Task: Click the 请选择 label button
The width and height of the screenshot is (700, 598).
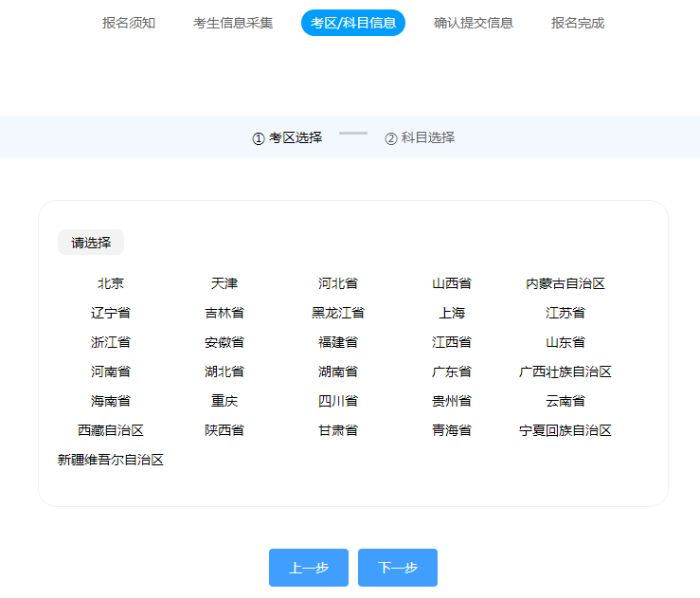Action: [x=91, y=243]
